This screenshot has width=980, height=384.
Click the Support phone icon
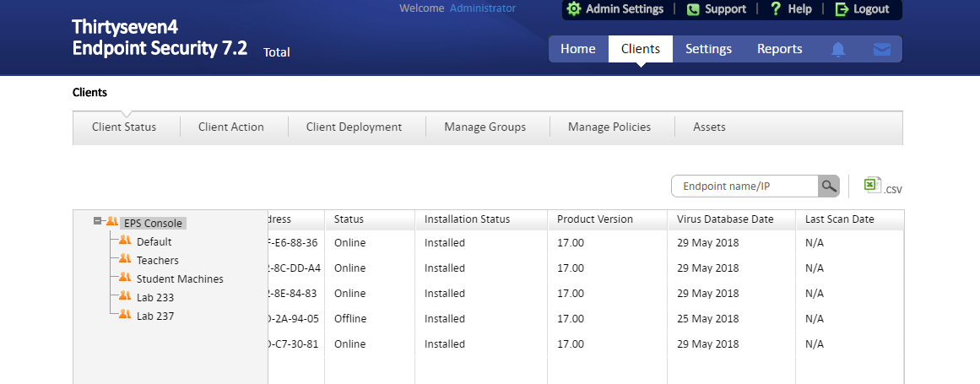[x=693, y=9]
